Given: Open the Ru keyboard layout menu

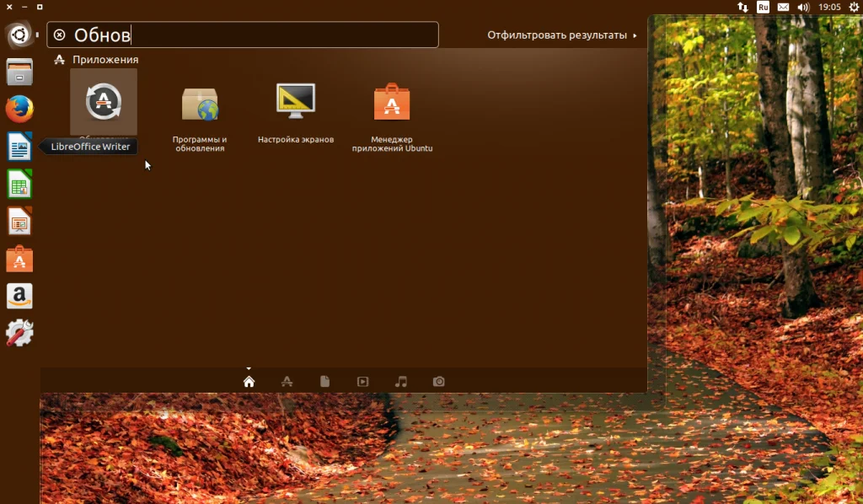Looking at the screenshot, I should (763, 7).
